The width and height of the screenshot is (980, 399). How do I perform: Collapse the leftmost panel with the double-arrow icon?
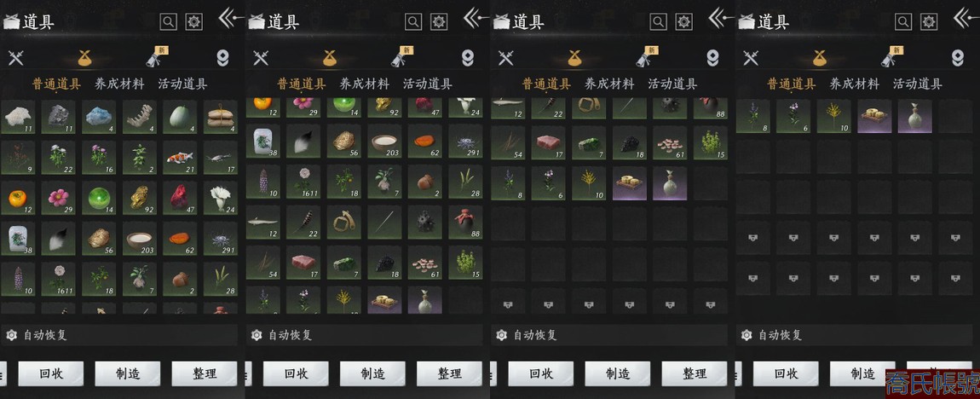pos(229,18)
